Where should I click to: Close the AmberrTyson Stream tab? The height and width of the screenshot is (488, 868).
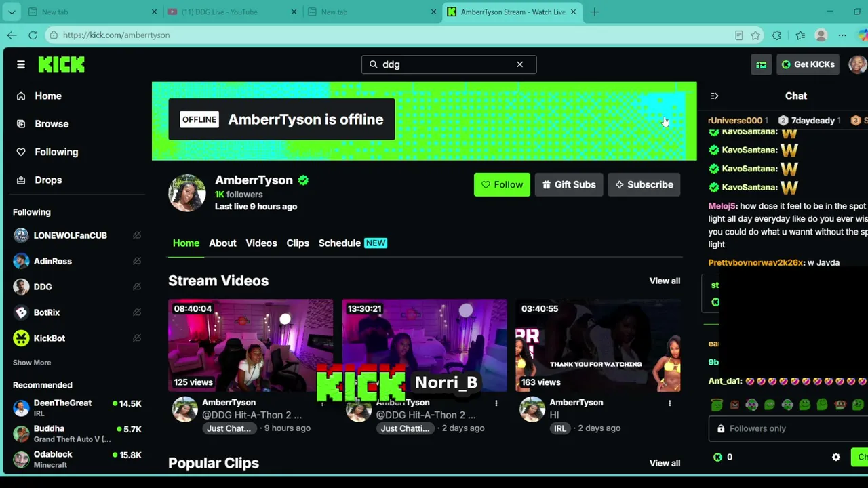(x=574, y=12)
